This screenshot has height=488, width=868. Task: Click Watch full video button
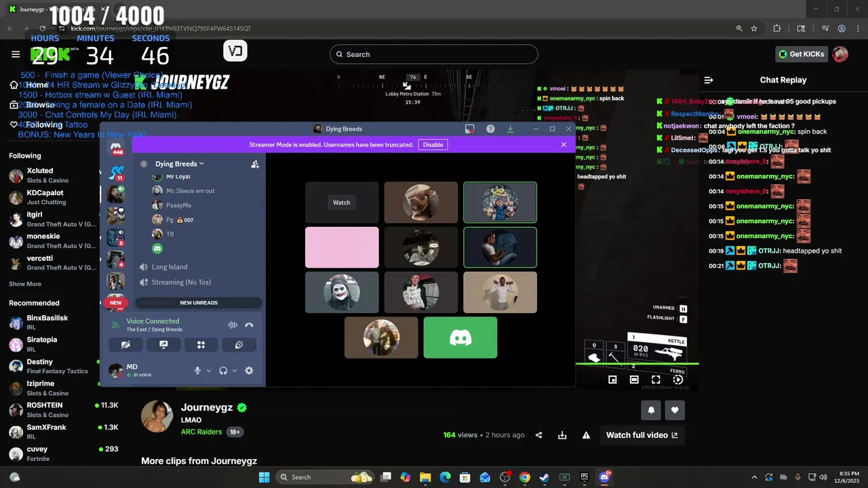click(x=642, y=435)
